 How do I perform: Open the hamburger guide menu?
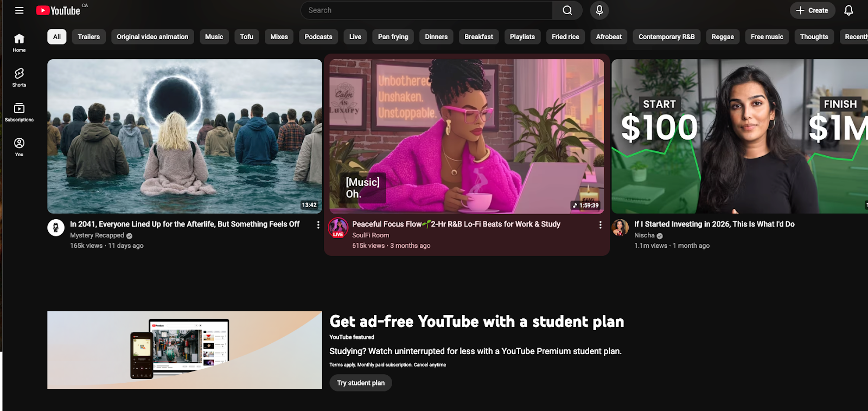point(19,10)
